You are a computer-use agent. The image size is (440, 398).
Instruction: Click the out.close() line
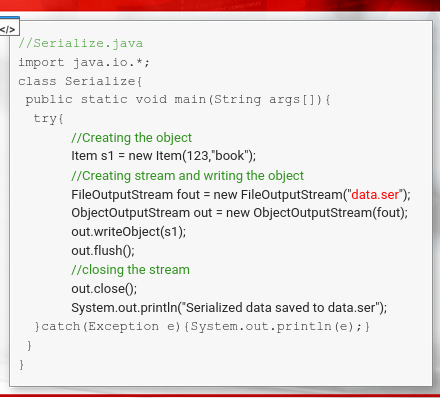(x=104, y=289)
